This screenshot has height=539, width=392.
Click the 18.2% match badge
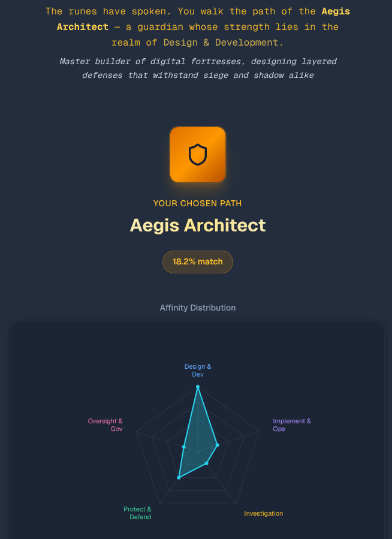197,261
